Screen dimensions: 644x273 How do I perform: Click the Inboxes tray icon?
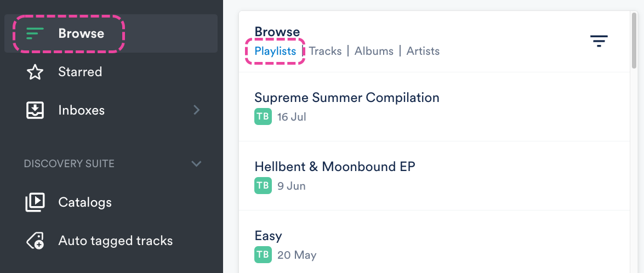(36, 110)
